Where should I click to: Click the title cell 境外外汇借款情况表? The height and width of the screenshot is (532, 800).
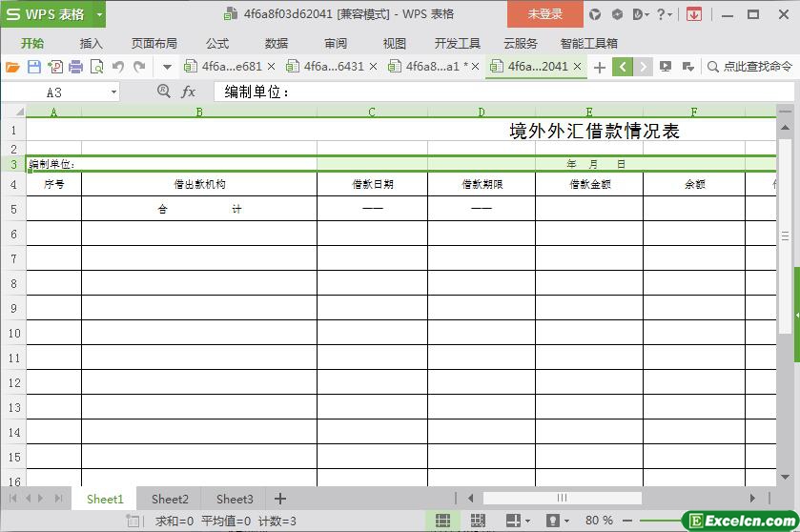(x=594, y=131)
